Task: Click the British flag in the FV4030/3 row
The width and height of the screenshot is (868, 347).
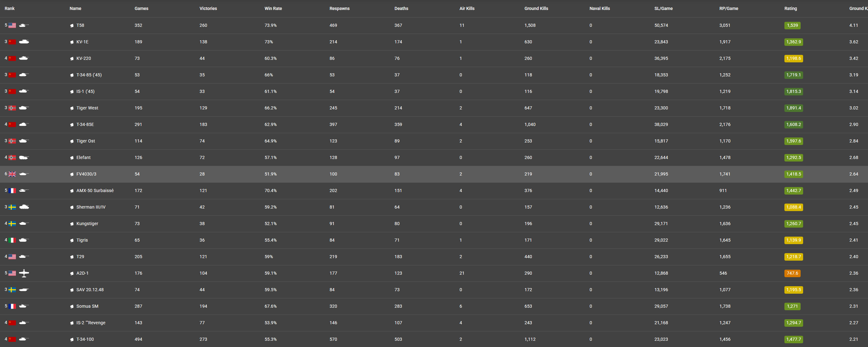Action: tap(12, 174)
